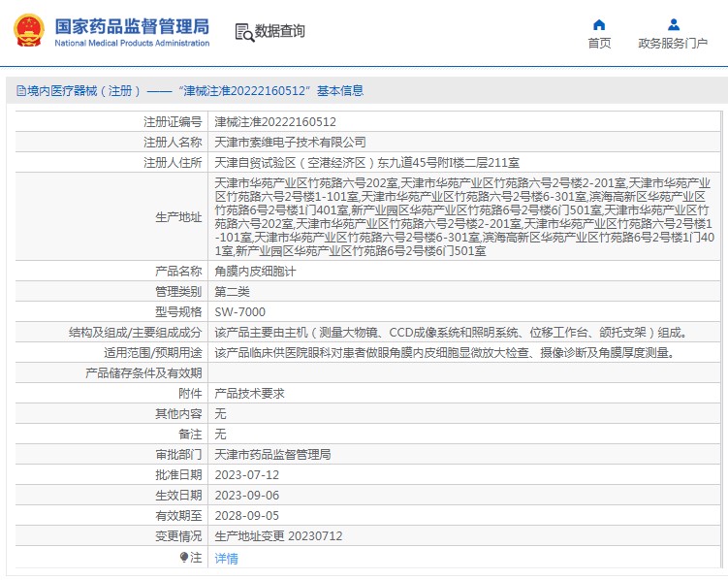This screenshot has width=728, height=580.
Task: Select 天津市索维电子技术有限公司 registrant name
Action: coord(290,143)
